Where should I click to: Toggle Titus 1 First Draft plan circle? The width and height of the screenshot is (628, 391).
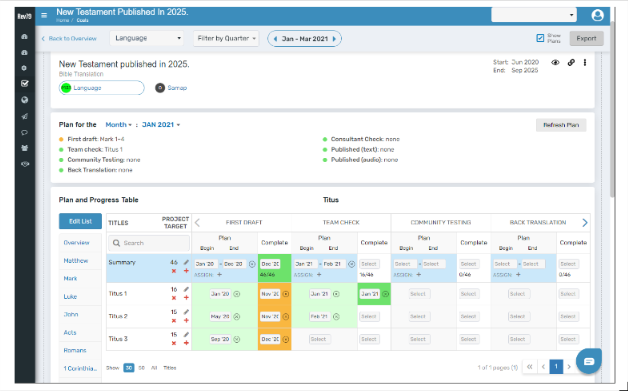(x=237, y=294)
